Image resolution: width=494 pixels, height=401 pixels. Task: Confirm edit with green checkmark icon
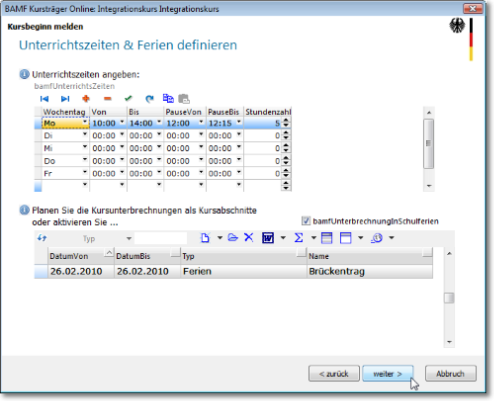pyautogui.click(x=128, y=98)
